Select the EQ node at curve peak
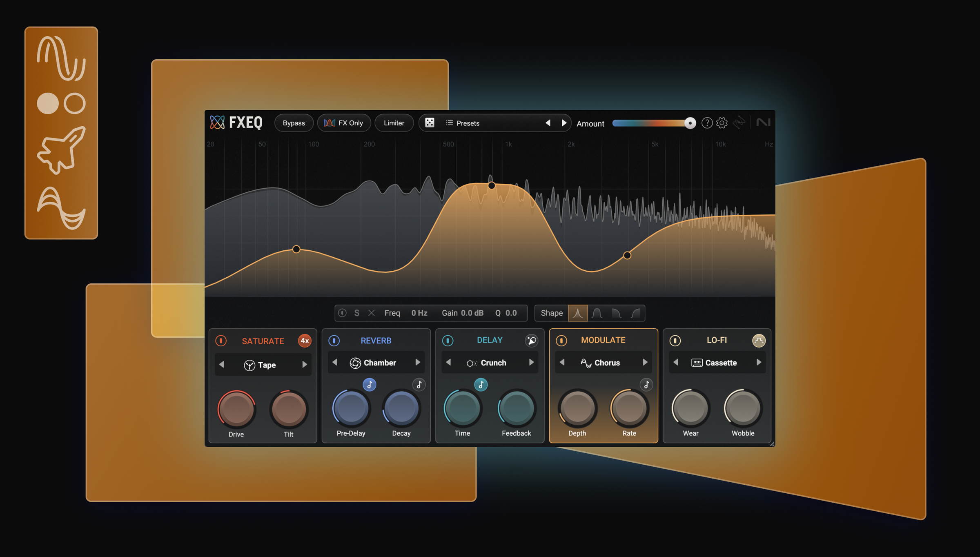The image size is (980, 557). (492, 185)
